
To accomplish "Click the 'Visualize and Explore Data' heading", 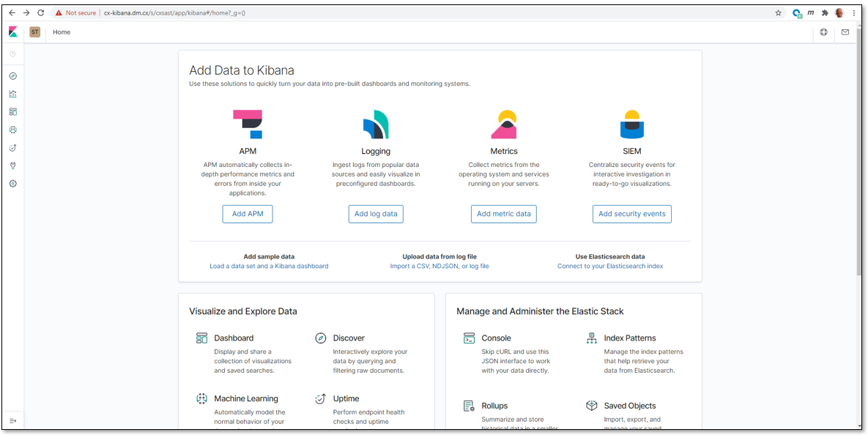I will pyautogui.click(x=243, y=311).
